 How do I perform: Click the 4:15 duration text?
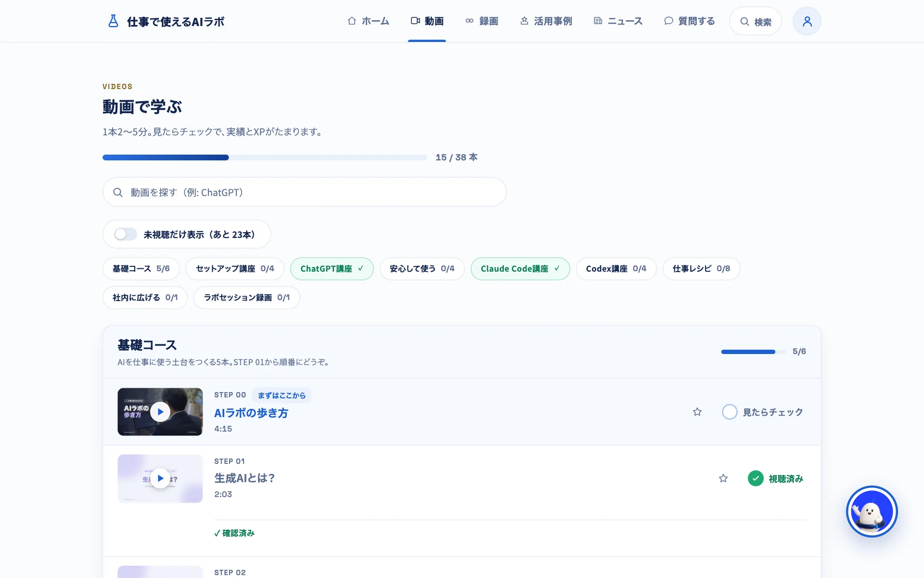tap(223, 429)
